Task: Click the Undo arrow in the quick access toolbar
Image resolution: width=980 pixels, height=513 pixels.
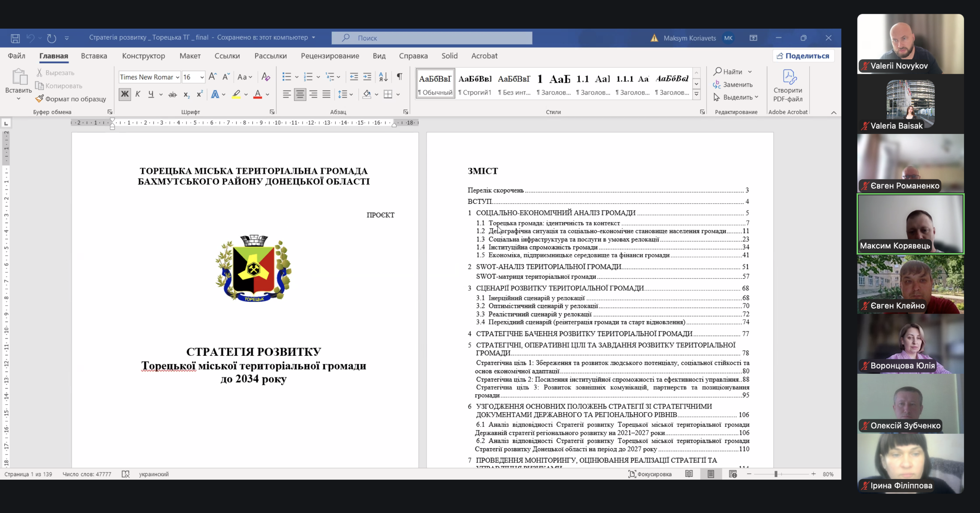Action: pyautogui.click(x=30, y=38)
